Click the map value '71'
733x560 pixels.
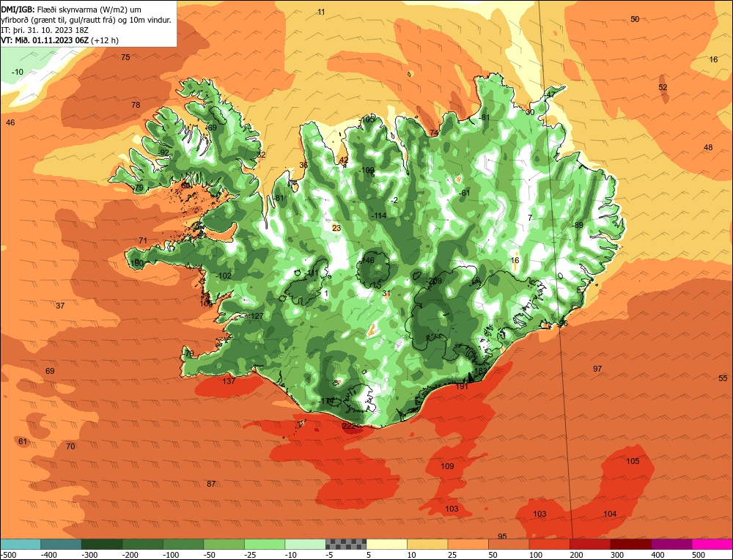143,240
